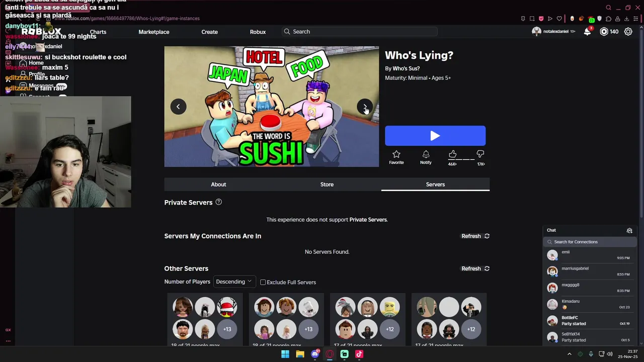Open Private Servers help question mark

[218, 202]
